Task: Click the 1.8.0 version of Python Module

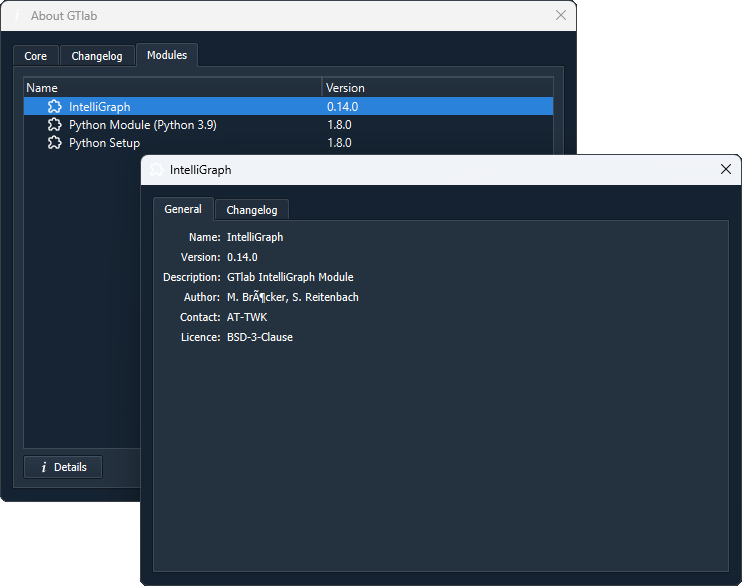Action: click(339, 124)
